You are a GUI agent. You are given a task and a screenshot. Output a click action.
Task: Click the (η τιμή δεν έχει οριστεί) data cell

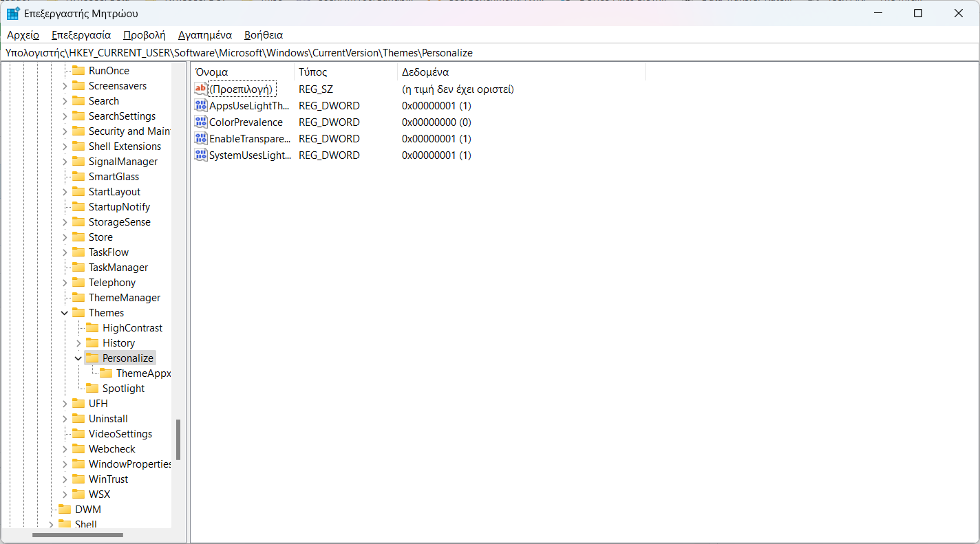pyautogui.click(x=458, y=89)
